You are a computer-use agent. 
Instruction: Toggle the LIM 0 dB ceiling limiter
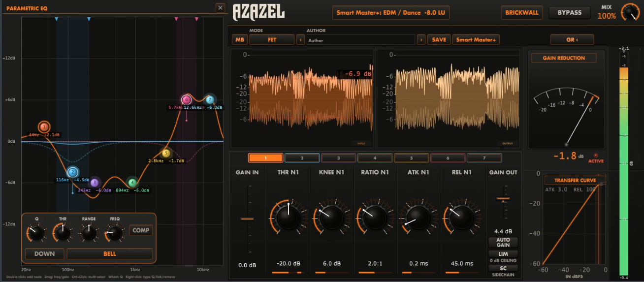(503, 253)
